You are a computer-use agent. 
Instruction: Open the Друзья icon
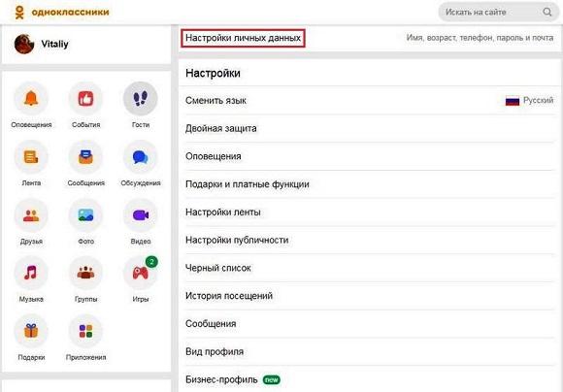point(31,215)
